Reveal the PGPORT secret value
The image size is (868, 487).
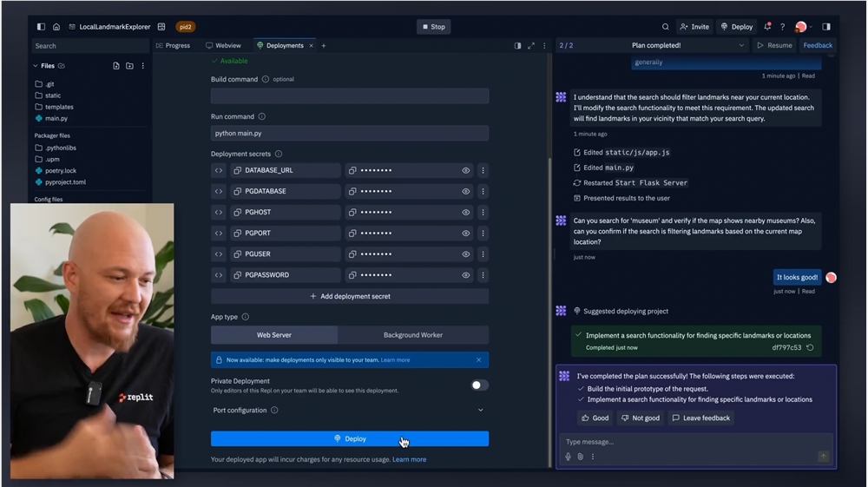(x=466, y=234)
